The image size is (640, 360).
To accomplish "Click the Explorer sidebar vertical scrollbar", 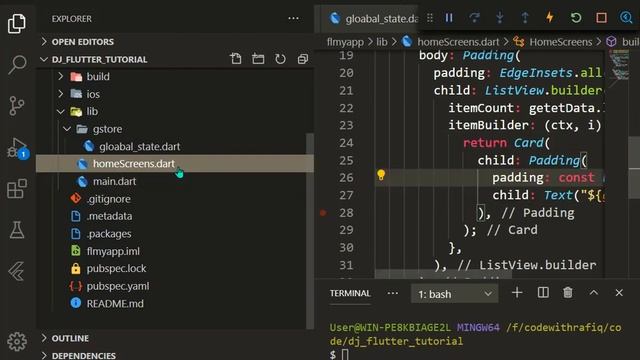I will [310, 231].
